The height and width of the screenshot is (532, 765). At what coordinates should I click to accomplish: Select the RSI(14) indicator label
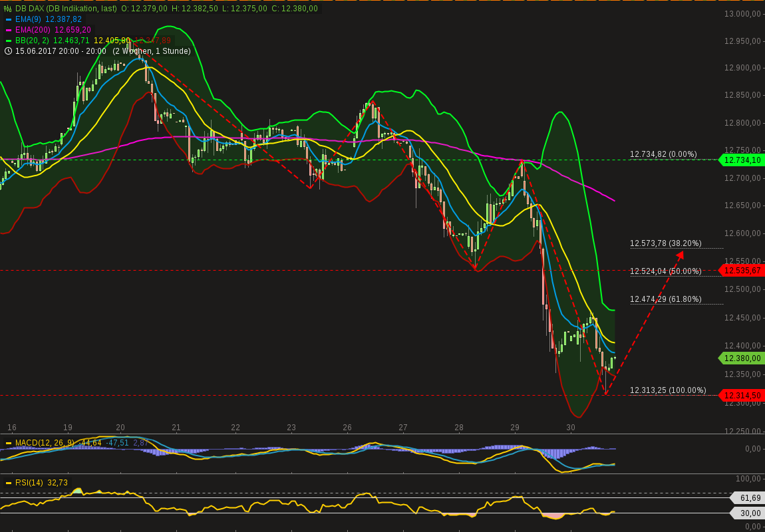pyautogui.click(x=29, y=483)
